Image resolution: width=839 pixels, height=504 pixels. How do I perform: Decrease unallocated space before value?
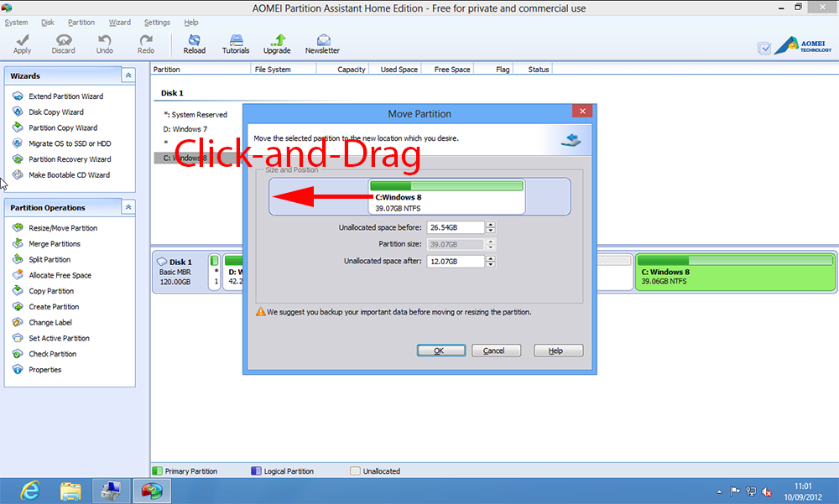coord(491,231)
